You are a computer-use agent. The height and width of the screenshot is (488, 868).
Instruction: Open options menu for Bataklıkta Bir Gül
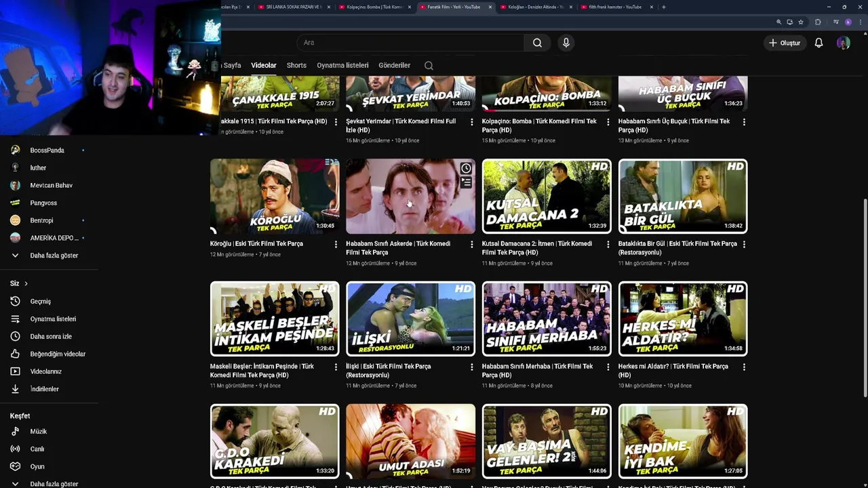pos(744,244)
